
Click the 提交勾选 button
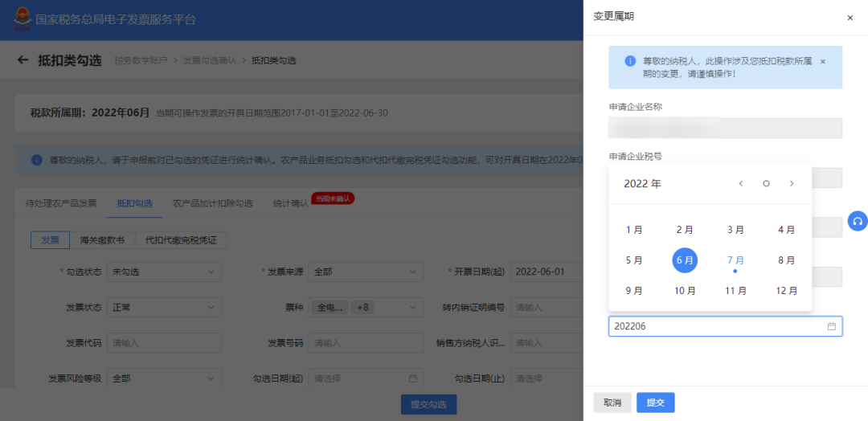428,404
